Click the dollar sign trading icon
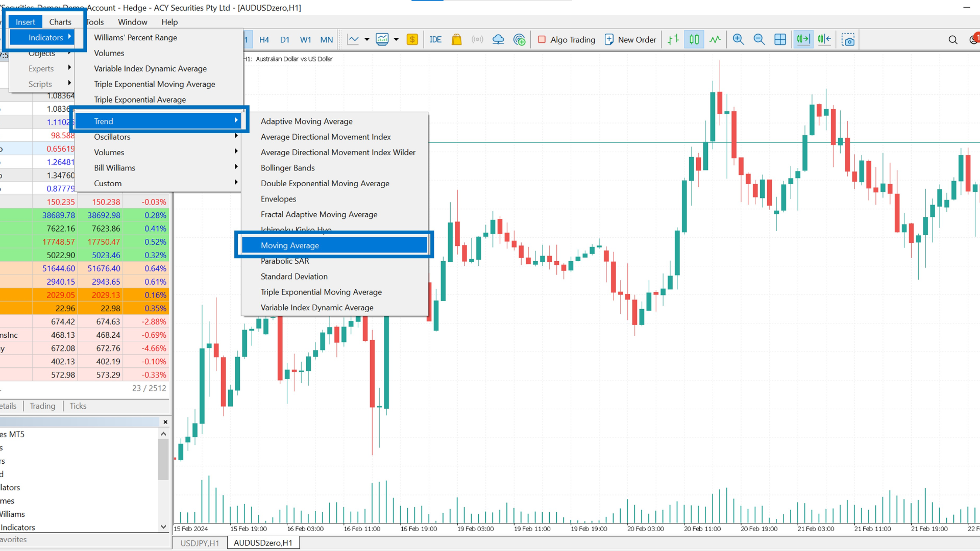 412,40
